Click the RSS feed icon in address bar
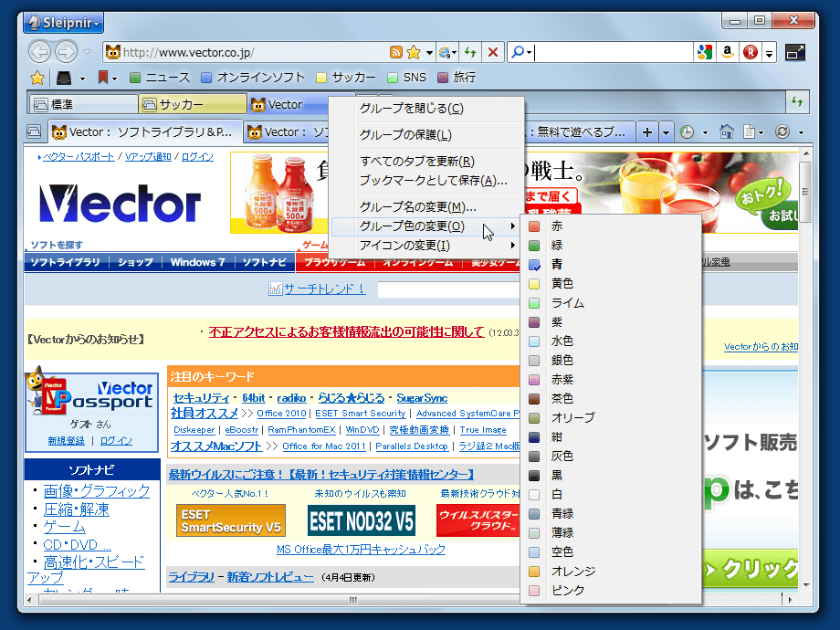The width and height of the screenshot is (840, 630). click(396, 52)
